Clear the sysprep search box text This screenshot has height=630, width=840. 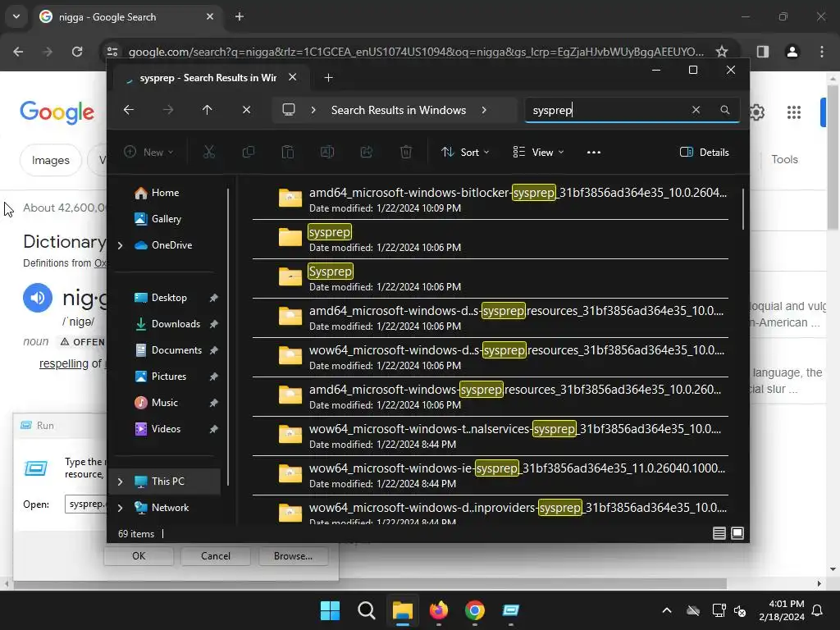click(696, 110)
